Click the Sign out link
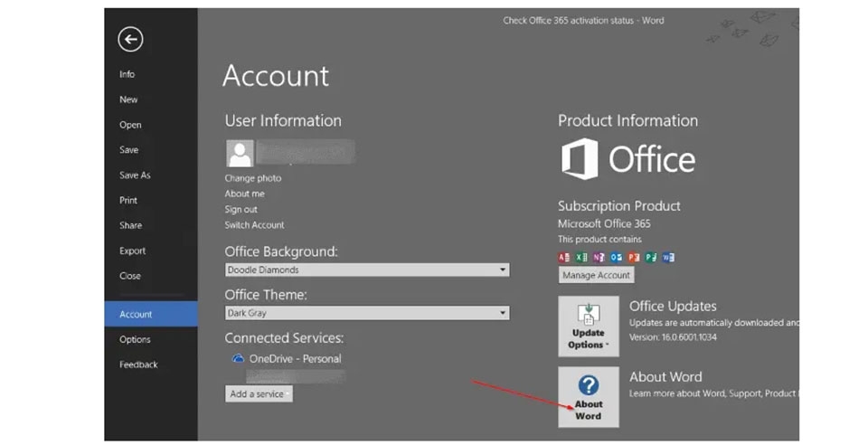Viewport: 868px width, 445px height. pos(241,209)
